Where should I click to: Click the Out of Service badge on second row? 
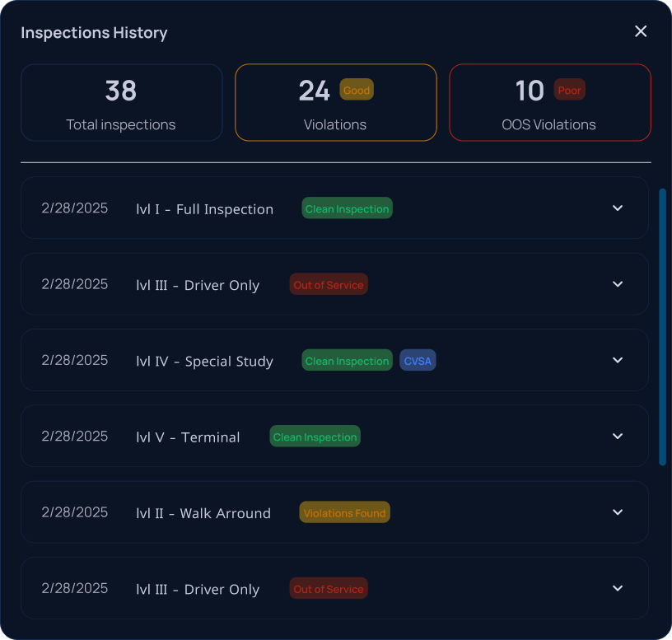(329, 284)
